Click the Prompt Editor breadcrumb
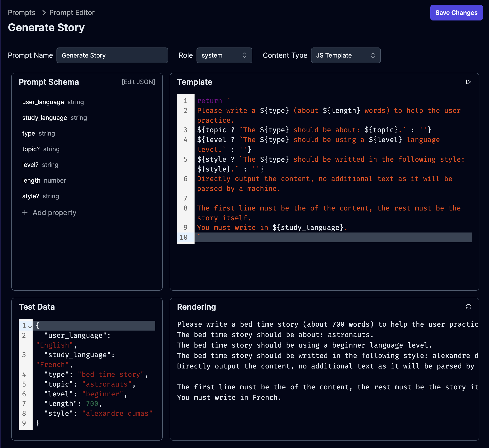Screen dimensions: 489x448 (x=72, y=13)
